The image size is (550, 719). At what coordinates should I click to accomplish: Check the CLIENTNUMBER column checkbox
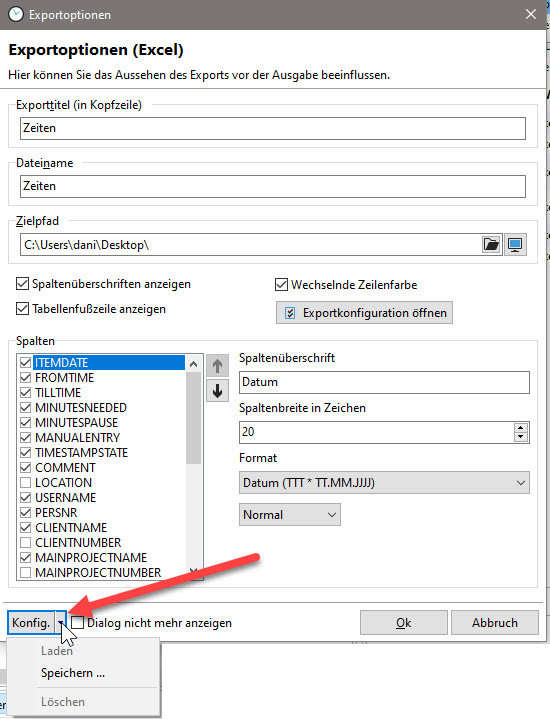click(x=26, y=542)
